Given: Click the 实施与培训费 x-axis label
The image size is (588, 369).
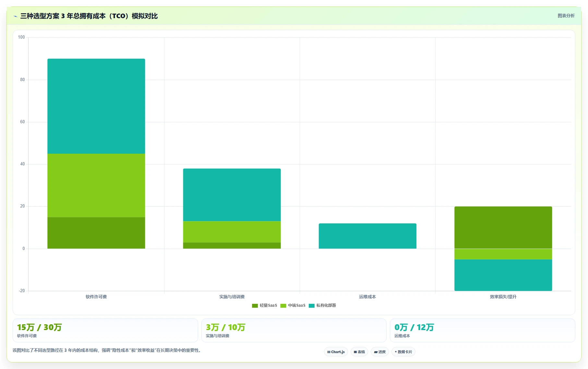Looking at the screenshot, I should 232,297.
